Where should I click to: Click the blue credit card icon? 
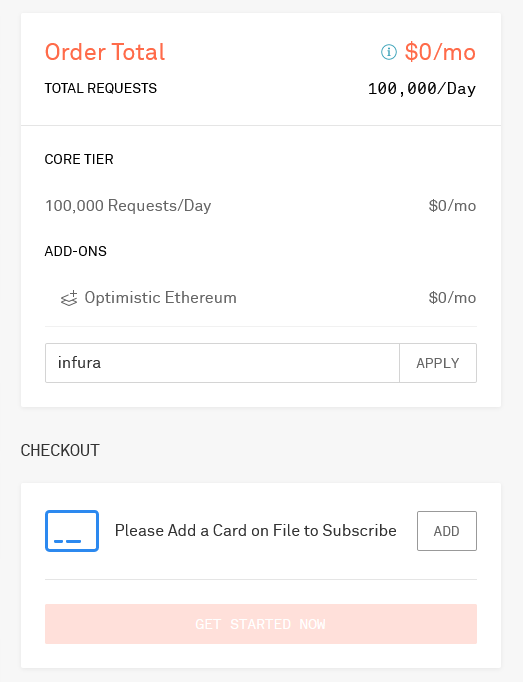tap(72, 531)
